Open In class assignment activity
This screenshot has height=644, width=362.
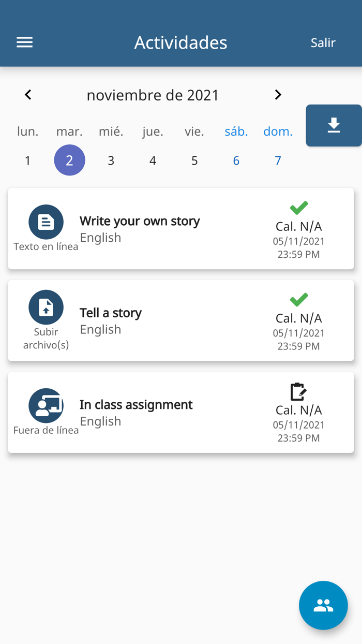tap(136, 404)
